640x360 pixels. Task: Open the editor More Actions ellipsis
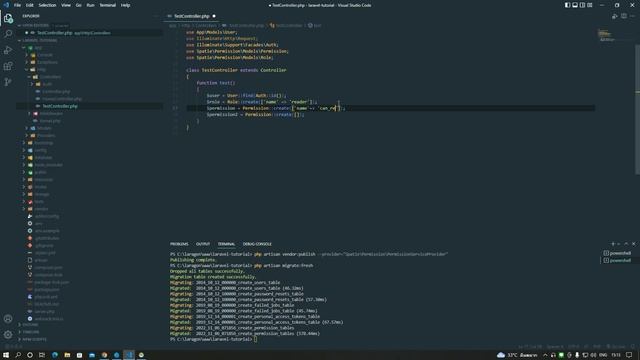pyautogui.click(x=633, y=16)
